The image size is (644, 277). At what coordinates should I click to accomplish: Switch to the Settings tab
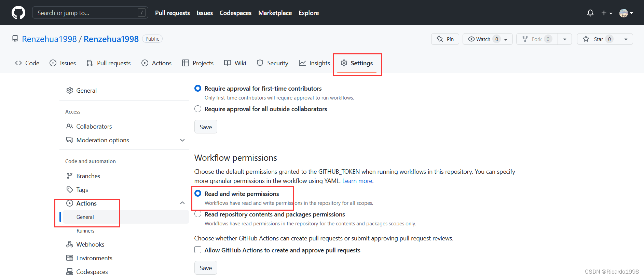[357, 63]
